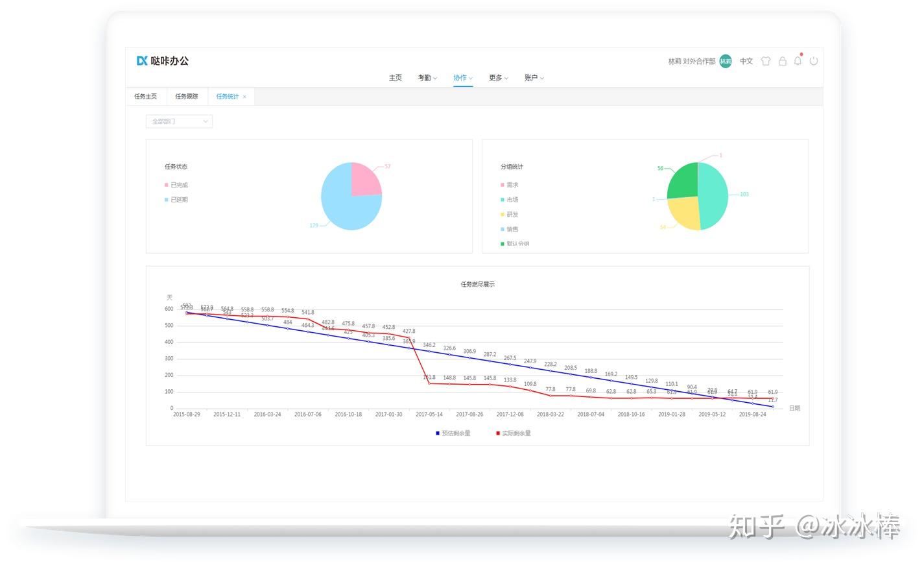Open notifications via the bell icon
The height and width of the screenshot is (565, 924).
point(798,60)
